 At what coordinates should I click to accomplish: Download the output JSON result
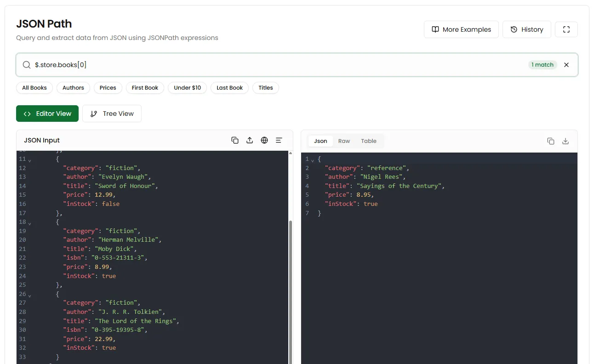565,141
